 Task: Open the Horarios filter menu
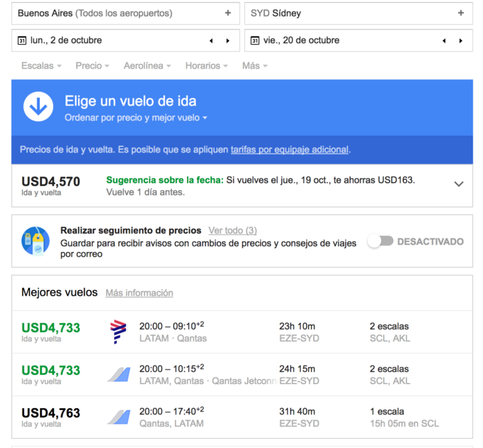pos(206,66)
